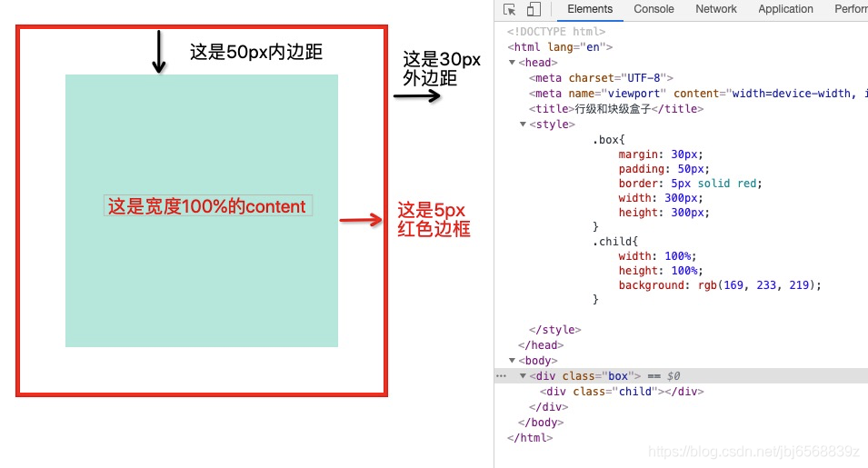The height and width of the screenshot is (468, 868).
Task: Click the height: 100% declaration
Action: (x=661, y=271)
